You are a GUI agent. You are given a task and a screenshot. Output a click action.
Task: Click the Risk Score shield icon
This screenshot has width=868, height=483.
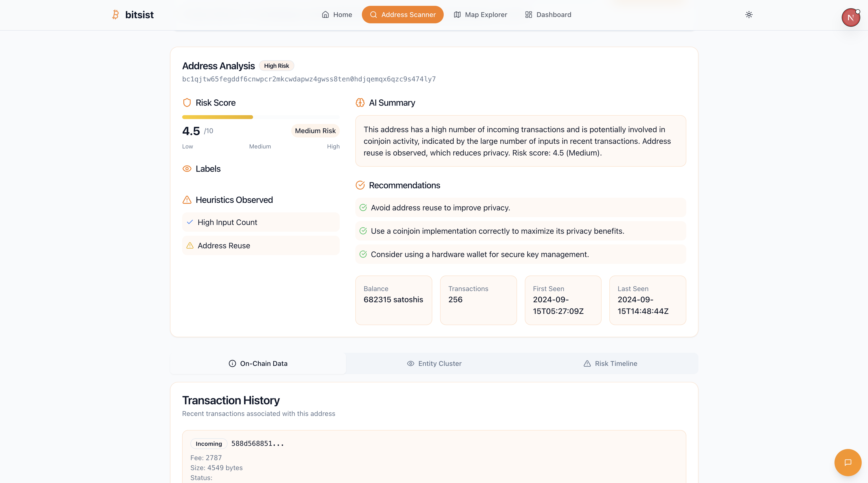[x=187, y=103]
